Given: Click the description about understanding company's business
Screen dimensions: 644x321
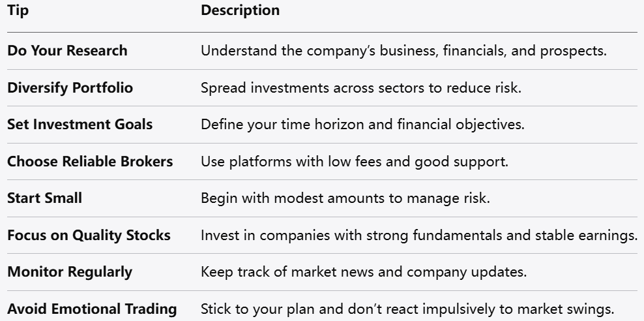Looking at the screenshot, I should [403, 51].
